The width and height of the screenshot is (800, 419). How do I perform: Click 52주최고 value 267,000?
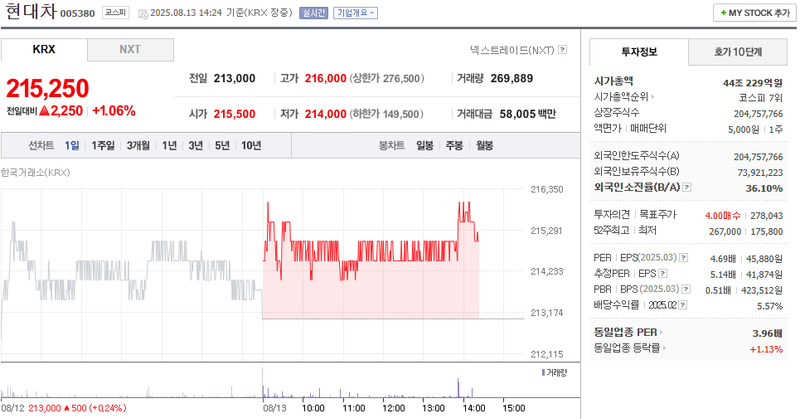point(725,232)
